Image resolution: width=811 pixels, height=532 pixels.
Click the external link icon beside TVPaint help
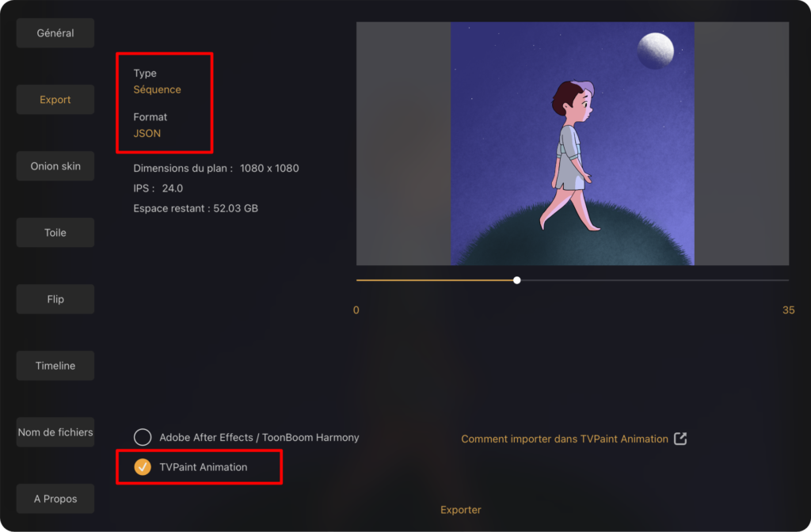(x=680, y=439)
